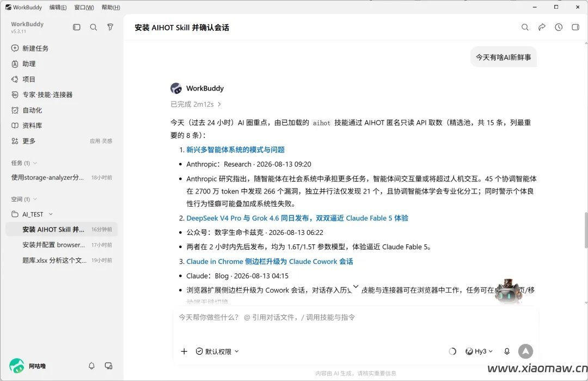The image size is (588, 381).
Task: Collapse the 任务 (1) section
Action: (x=35, y=163)
